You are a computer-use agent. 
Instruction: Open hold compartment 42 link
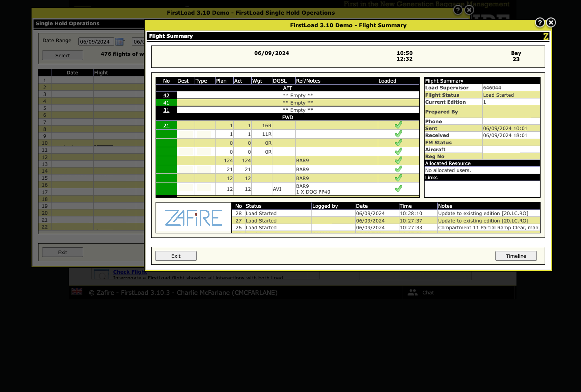[x=166, y=96]
